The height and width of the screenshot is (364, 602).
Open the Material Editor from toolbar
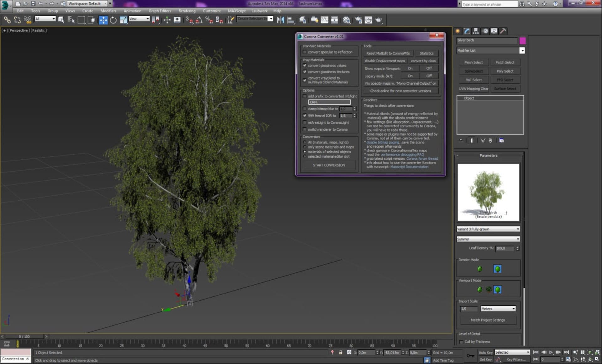346,20
